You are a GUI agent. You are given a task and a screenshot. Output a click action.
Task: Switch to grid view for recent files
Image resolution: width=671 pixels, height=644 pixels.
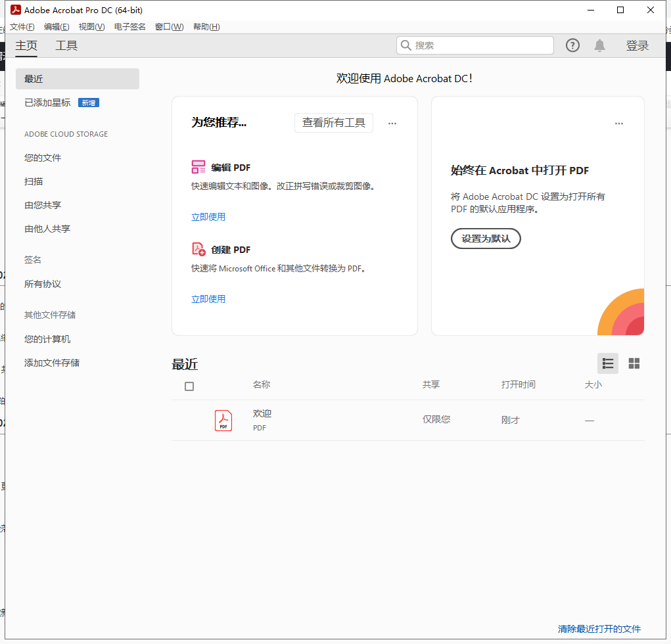(x=634, y=363)
